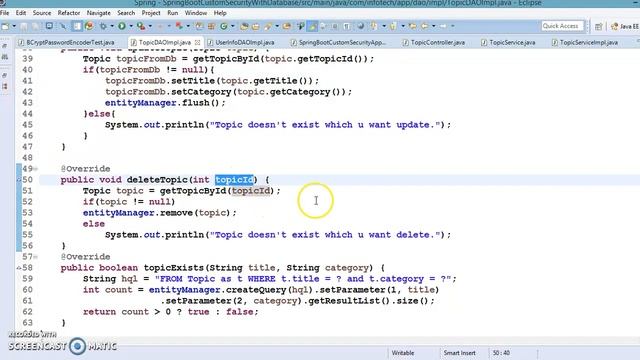Viewport: 640px width, 360px height.
Task: Open the Project menu
Action: (x=151, y=13)
